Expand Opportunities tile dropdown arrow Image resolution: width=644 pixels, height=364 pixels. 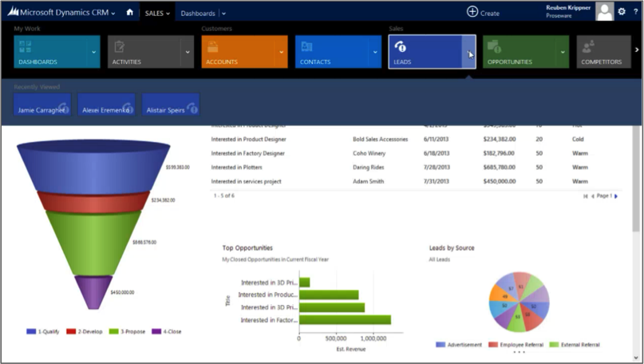pos(563,52)
